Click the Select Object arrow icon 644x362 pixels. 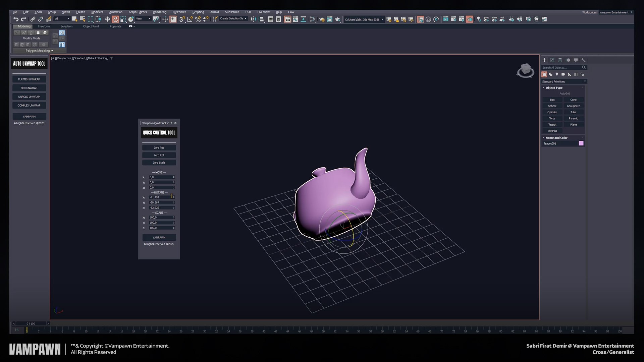pyautogui.click(x=74, y=19)
